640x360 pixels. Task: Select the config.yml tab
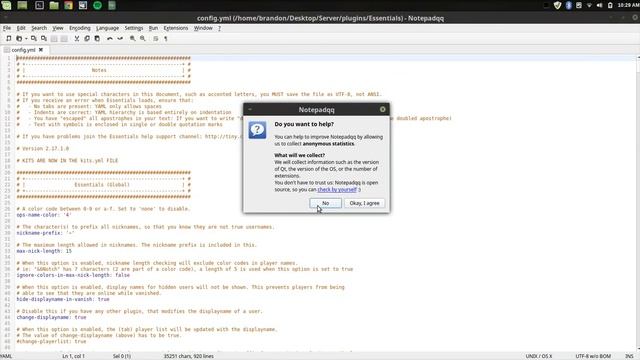[x=23, y=50]
